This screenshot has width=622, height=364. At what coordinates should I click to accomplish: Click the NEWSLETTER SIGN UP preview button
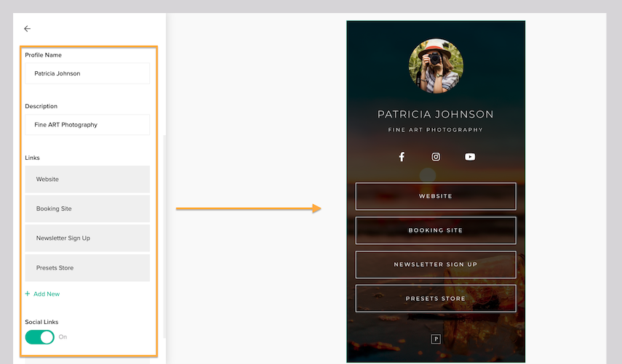coord(436,264)
